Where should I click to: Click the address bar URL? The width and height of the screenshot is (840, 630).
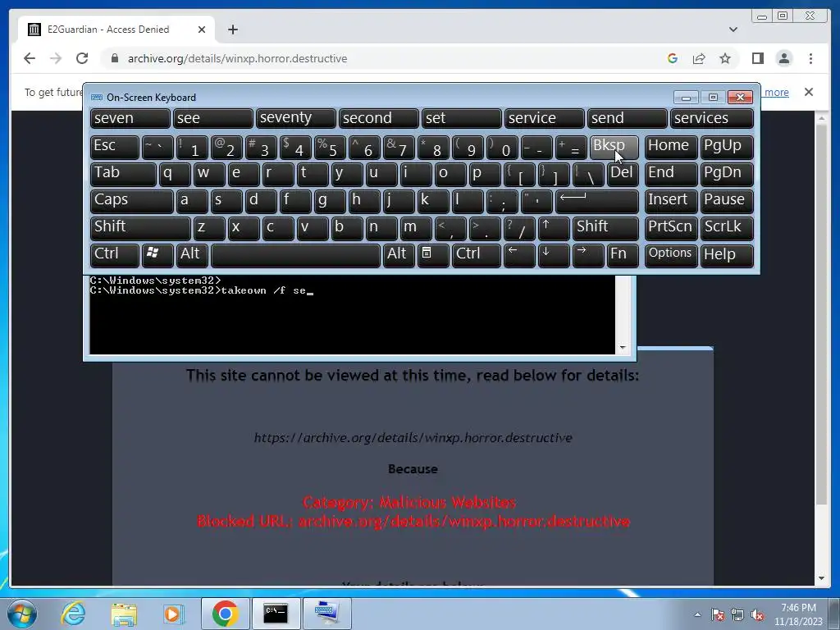(237, 58)
